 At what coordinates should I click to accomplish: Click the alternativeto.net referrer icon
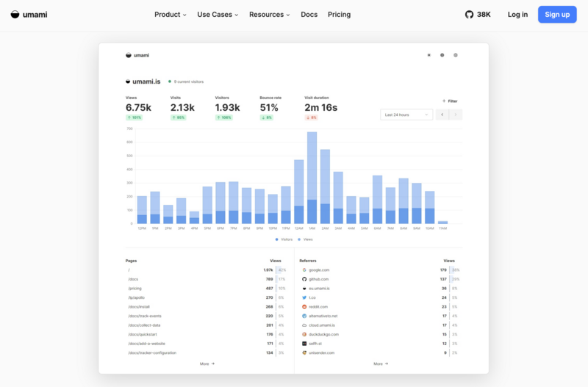tap(304, 316)
